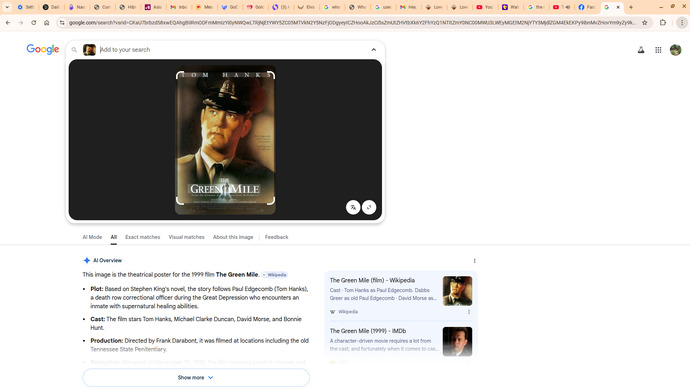Screen dimensions: 690x388
Task: Open 'The Green Mile (1999) - IMDb' result
Action: coord(368,331)
